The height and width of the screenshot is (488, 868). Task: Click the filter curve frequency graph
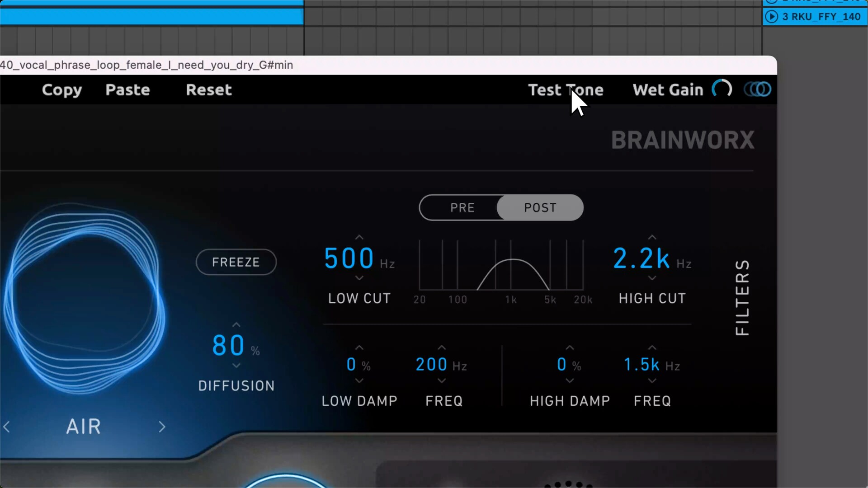[x=501, y=265]
